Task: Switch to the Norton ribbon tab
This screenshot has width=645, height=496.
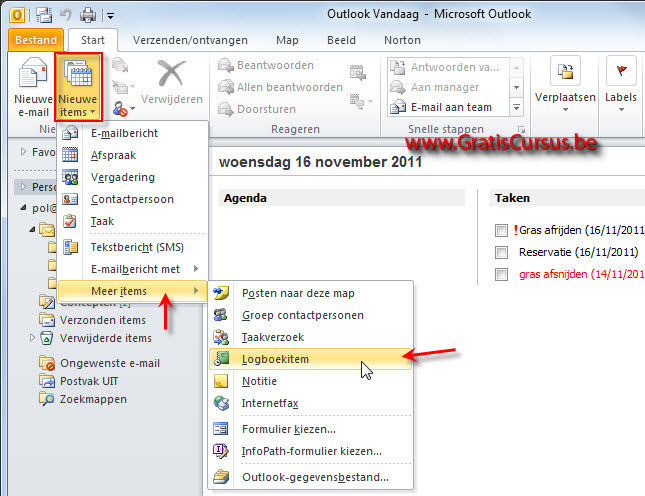Action: [402, 40]
